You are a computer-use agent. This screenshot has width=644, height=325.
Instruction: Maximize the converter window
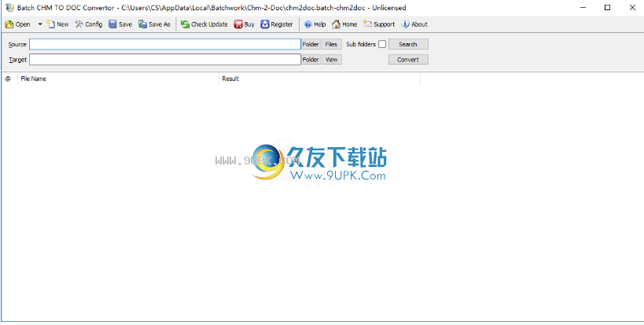tap(608, 7)
